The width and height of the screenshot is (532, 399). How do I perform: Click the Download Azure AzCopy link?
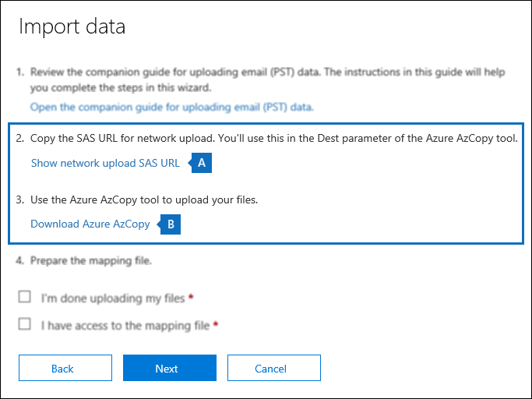90,224
